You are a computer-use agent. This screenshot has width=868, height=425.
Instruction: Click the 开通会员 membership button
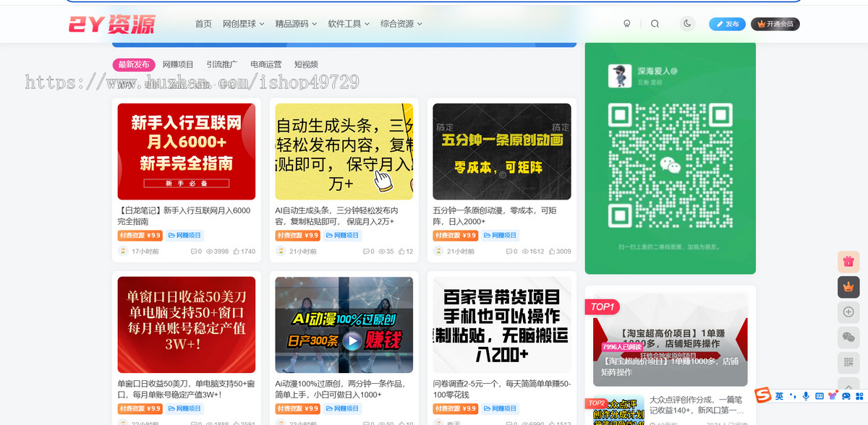click(775, 24)
